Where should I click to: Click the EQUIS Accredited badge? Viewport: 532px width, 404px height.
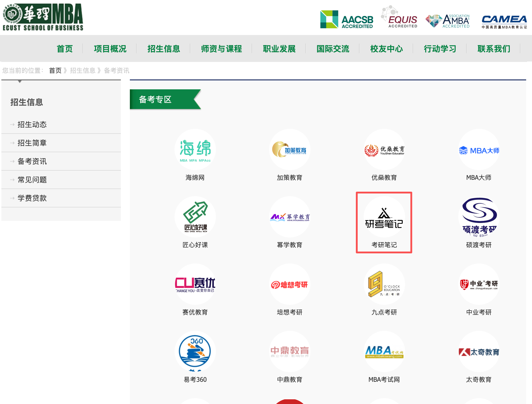coord(399,17)
